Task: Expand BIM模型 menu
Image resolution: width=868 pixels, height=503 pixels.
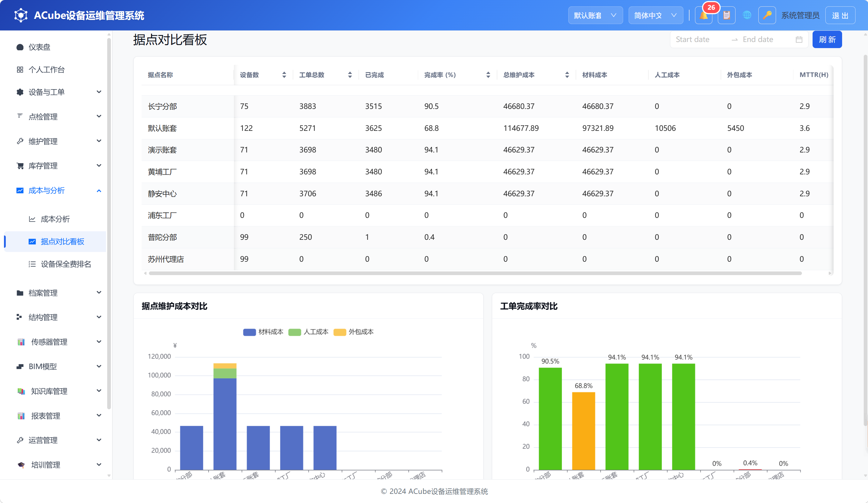Action: tap(55, 366)
